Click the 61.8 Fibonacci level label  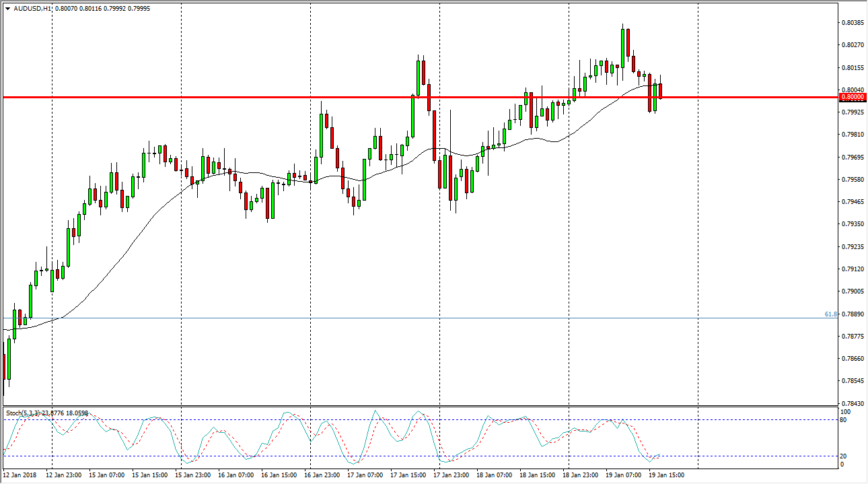(830, 314)
